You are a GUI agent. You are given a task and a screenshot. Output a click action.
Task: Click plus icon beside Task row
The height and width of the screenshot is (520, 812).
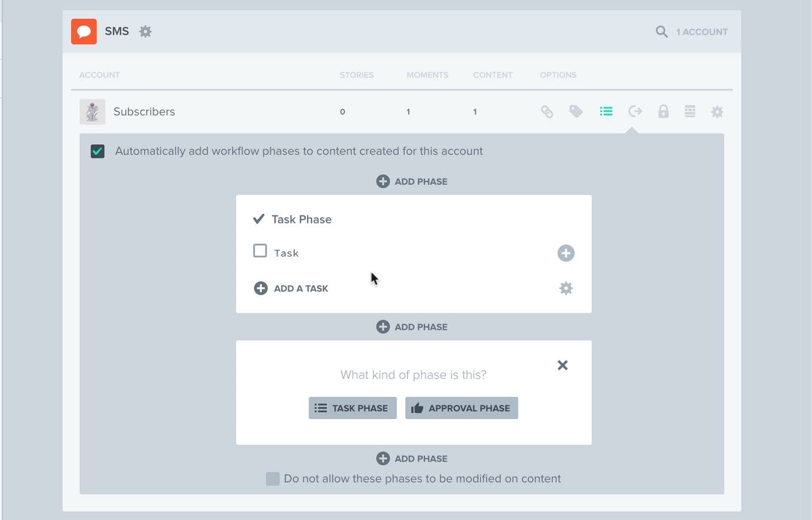(566, 253)
